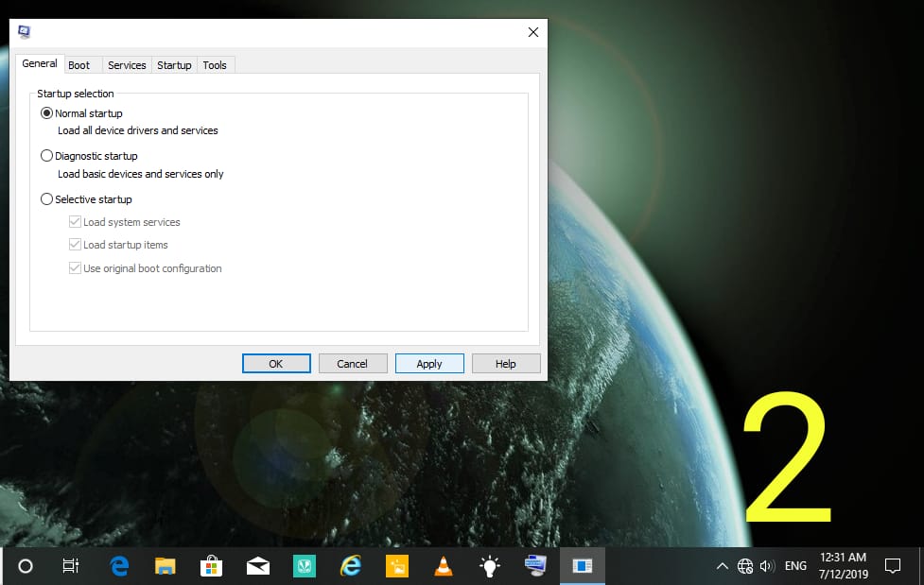The height and width of the screenshot is (585, 924).
Task: Open the Mail app from taskbar
Action: click(257, 566)
